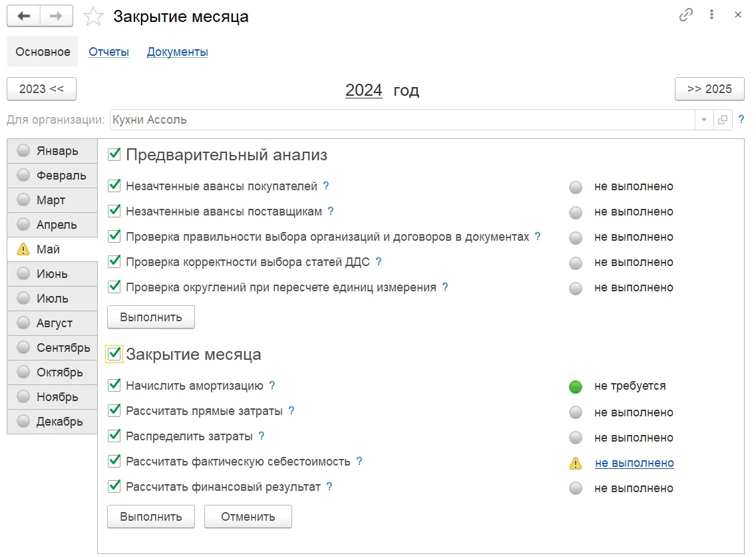Go back with the left arrow button

[x=24, y=16]
